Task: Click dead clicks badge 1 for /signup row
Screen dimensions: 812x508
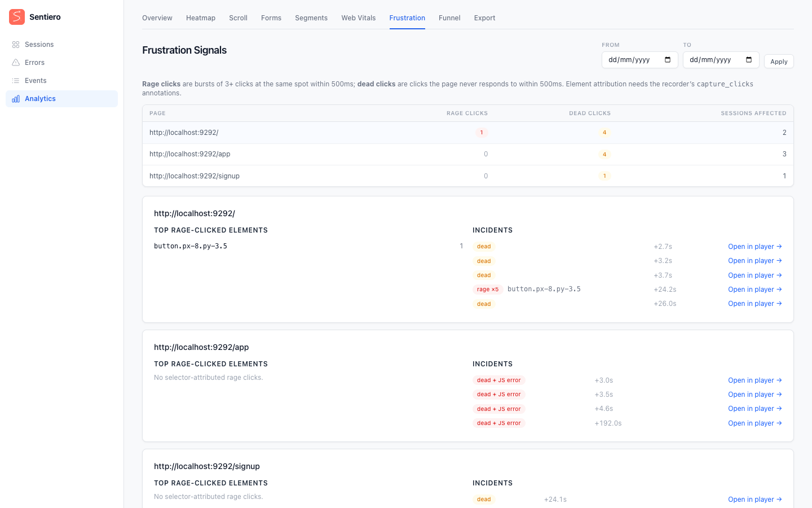Action: (604, 176)
